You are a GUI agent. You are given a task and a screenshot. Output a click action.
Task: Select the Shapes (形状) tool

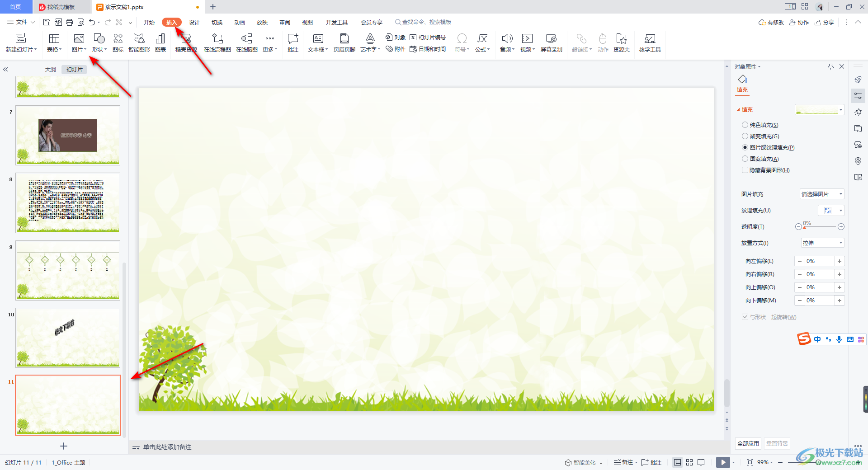(x=99, y=43)
